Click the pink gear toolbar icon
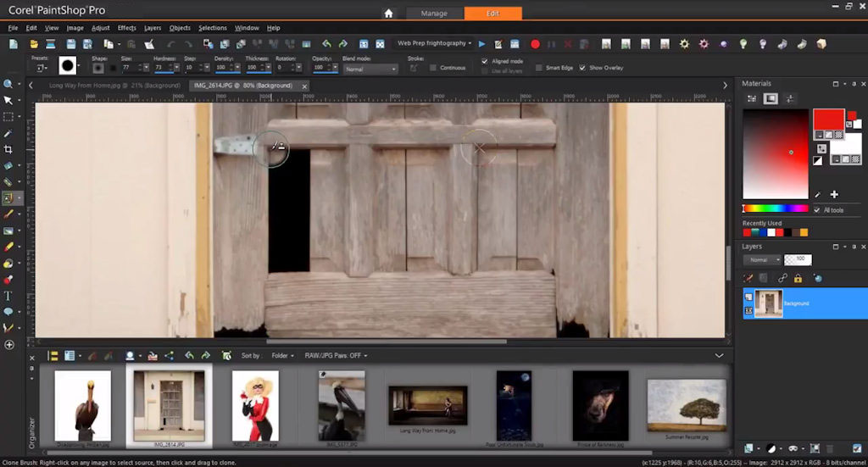Image resolution: width=868 pixels, height=467 pixels. coord(704,44)
